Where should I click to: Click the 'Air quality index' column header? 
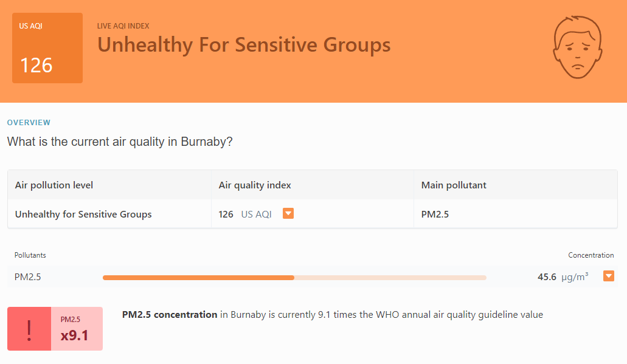(x=255, y=185)
